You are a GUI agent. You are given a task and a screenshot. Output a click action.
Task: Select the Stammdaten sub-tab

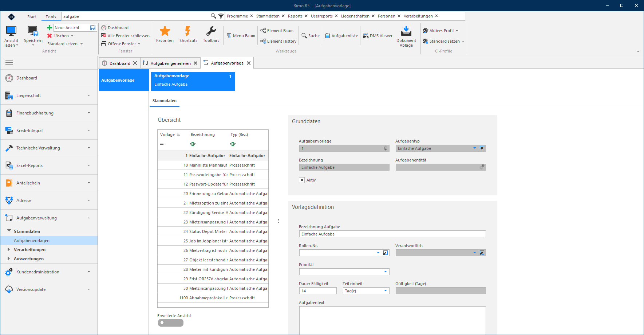(165, 101)
